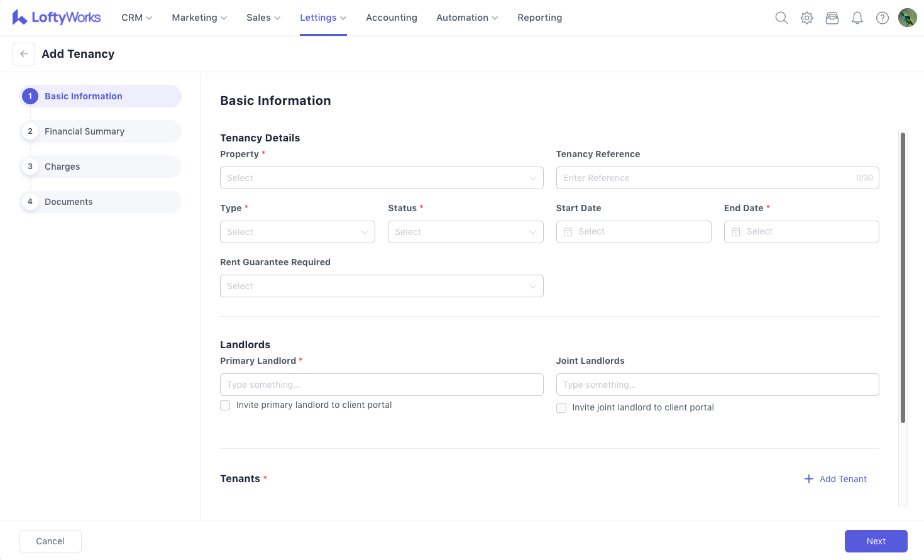Expand the Property select dropdown

click(x=381, y=178)
